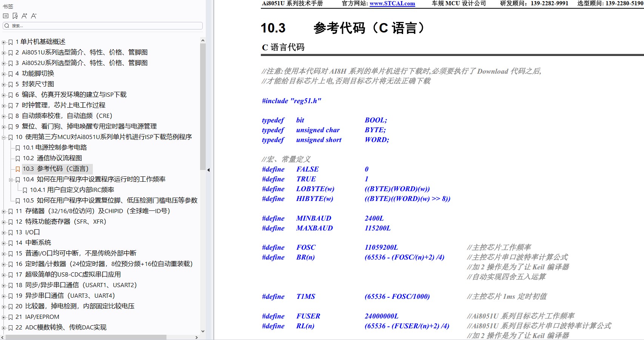Click bookmark icon beside 10.5 如何在用户程序中设置复位脚
The height and width of the screenshot is (340, 644).
pos(18,201)
